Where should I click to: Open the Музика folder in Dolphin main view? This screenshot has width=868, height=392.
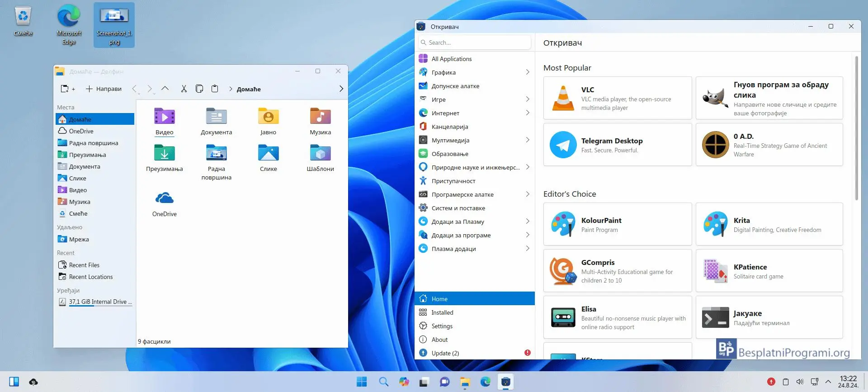[321, 117]
